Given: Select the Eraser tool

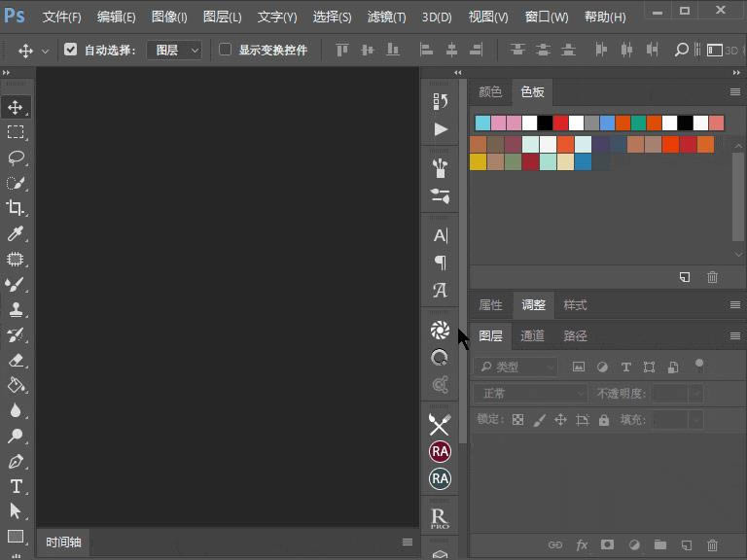Looking at the screenshot, I should [16, 360].
